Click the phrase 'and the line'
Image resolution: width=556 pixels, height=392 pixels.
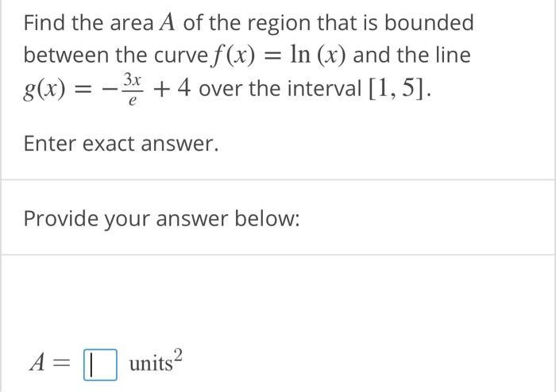[411, 56]
